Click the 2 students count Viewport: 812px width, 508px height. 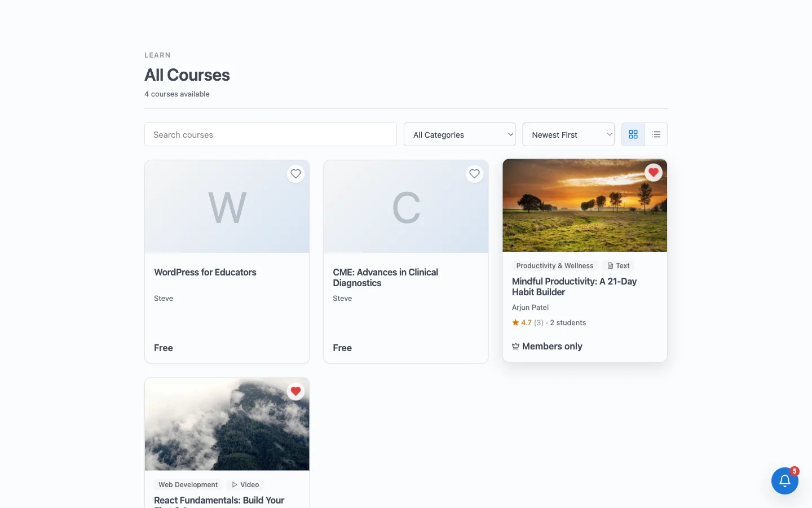pyautogui.click(x=568, y=323)
